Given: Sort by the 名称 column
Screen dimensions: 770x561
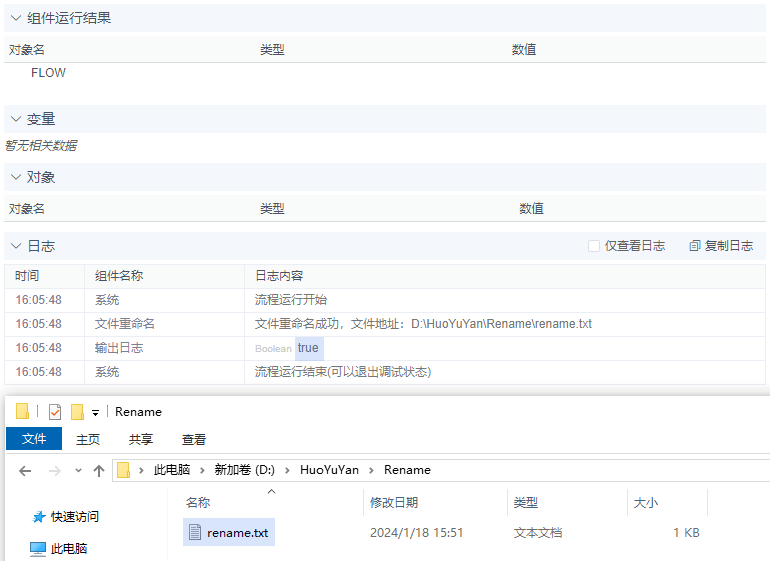Looking at the screenshot, I should (198, 503).
